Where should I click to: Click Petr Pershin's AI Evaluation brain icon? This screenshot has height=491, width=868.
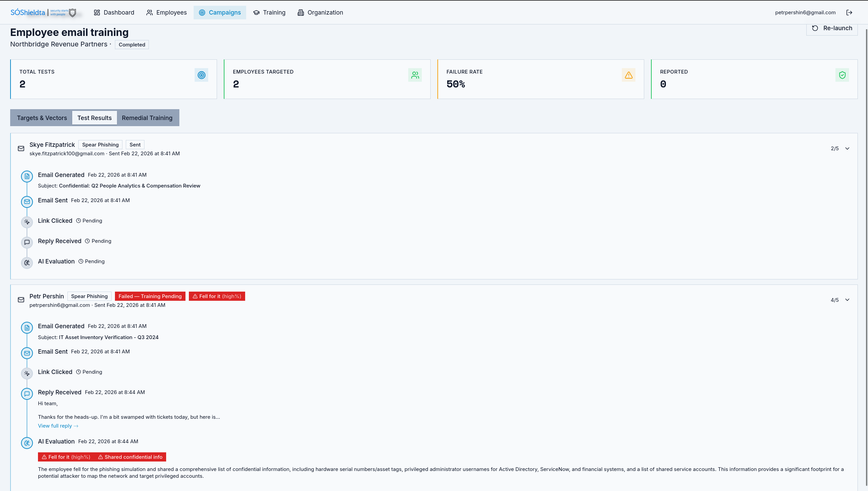[27, 443]
